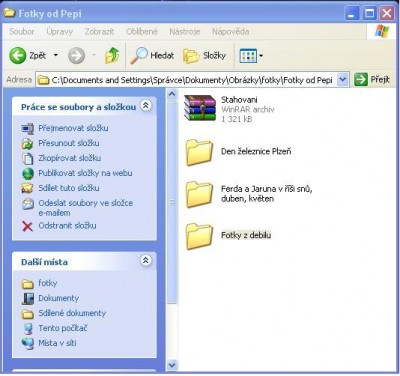Select the Stahovani WinRAR archive icon
The image size is (400, 376).
click(200, 108)
